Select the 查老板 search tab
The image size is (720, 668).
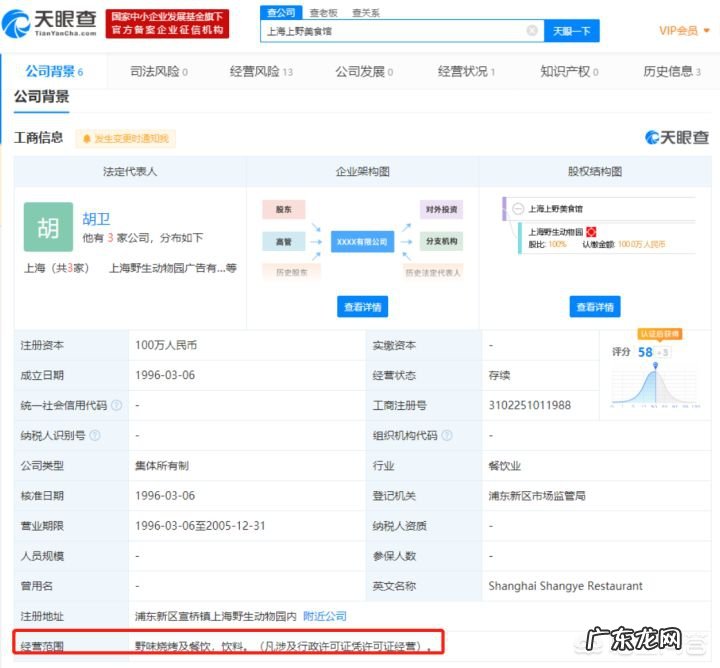pyautogui.click(x=324, y=13)
